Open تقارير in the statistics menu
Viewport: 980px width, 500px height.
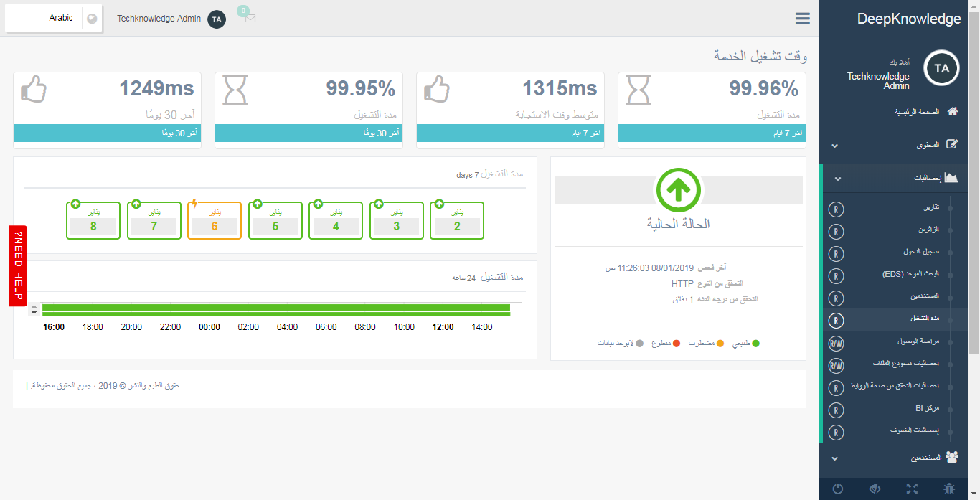(x=930, y=209)
